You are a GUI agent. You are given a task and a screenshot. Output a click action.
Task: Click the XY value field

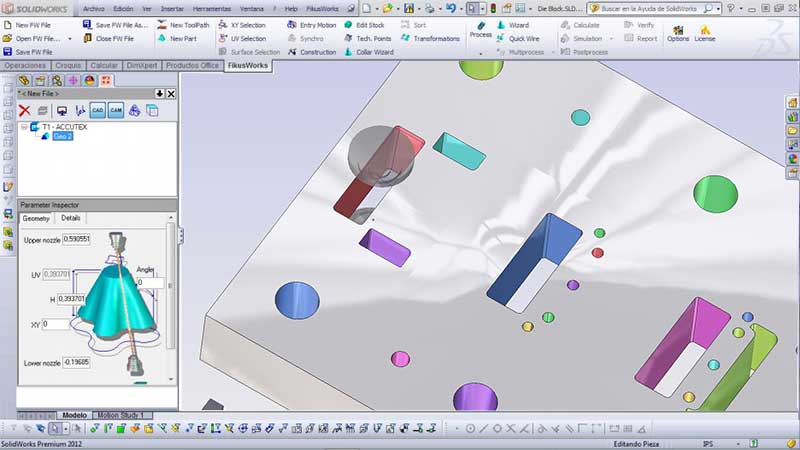56,324
